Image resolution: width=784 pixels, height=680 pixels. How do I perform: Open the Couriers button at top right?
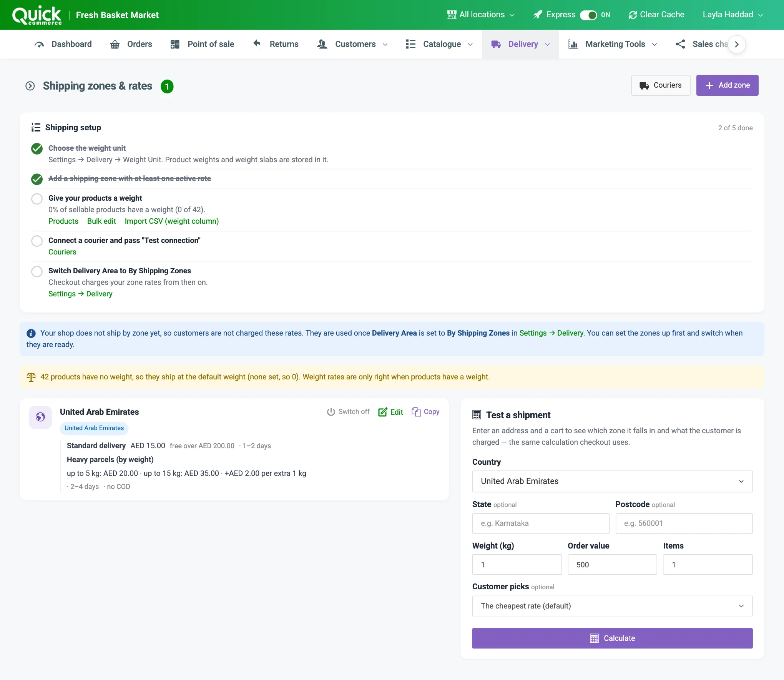click(x=661, y=85)
